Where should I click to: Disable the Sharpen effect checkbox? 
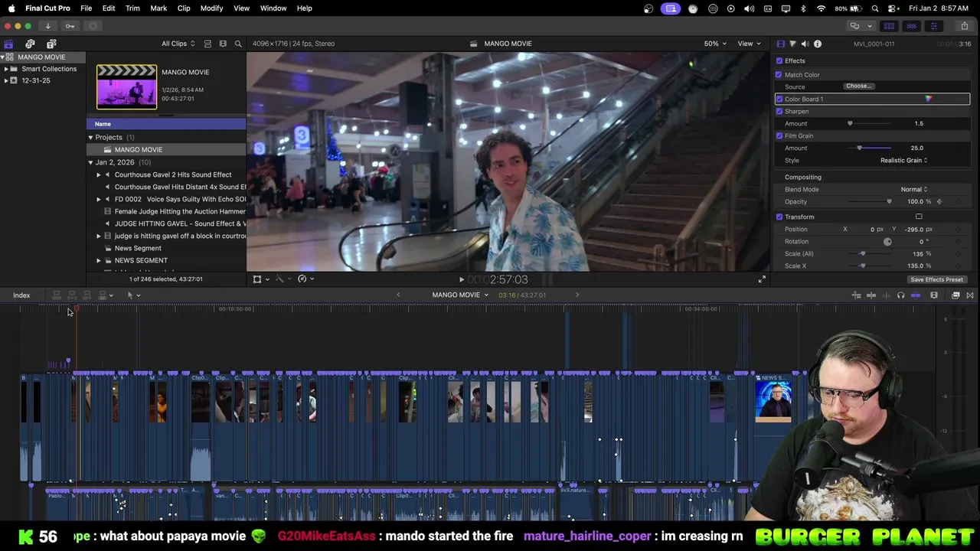pos(779,112)
